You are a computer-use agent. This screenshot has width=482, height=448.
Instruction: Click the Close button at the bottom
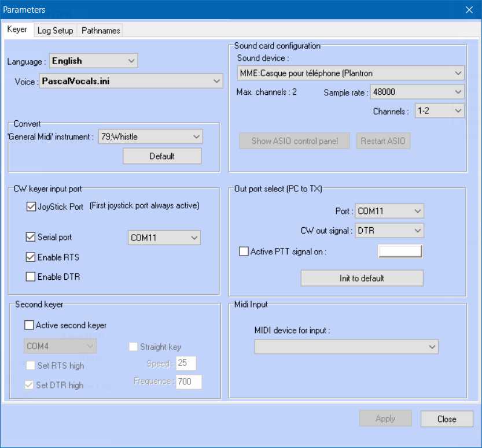coord(446,419)
